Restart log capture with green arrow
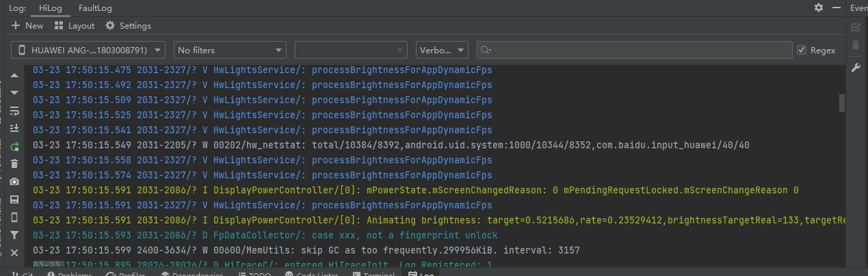This screenshot has width=868, height=276. 14,146
